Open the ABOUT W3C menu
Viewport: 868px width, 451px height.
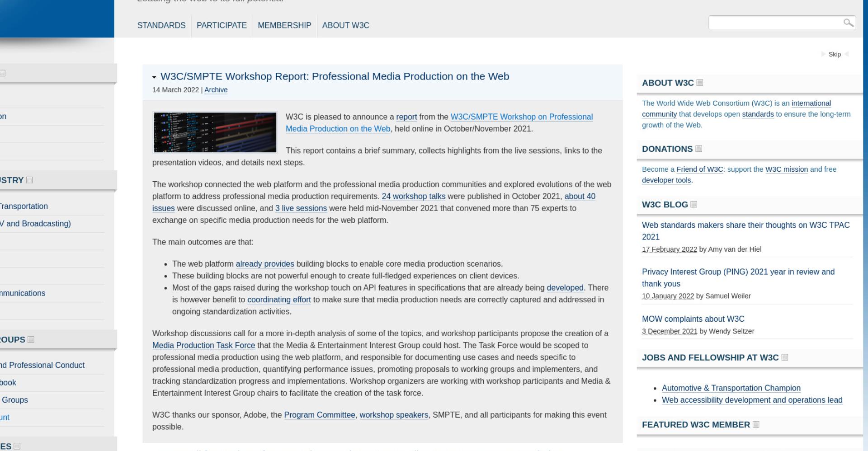(x=346, y=25)
